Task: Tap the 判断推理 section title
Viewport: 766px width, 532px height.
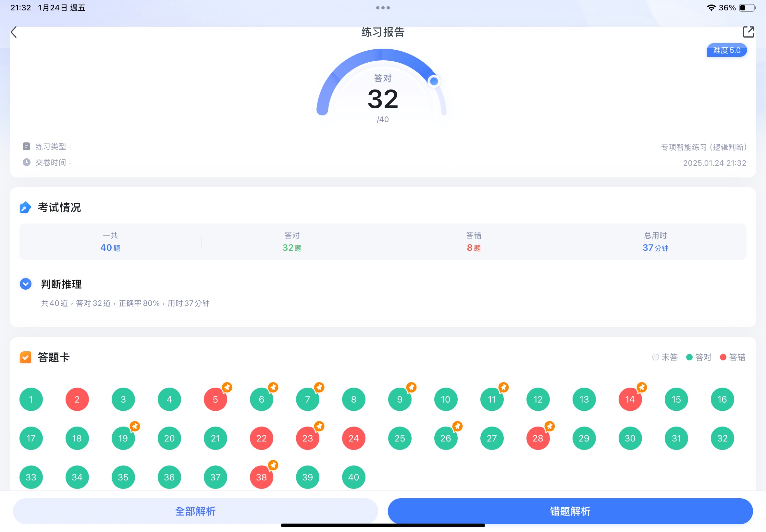Action: 61,284
